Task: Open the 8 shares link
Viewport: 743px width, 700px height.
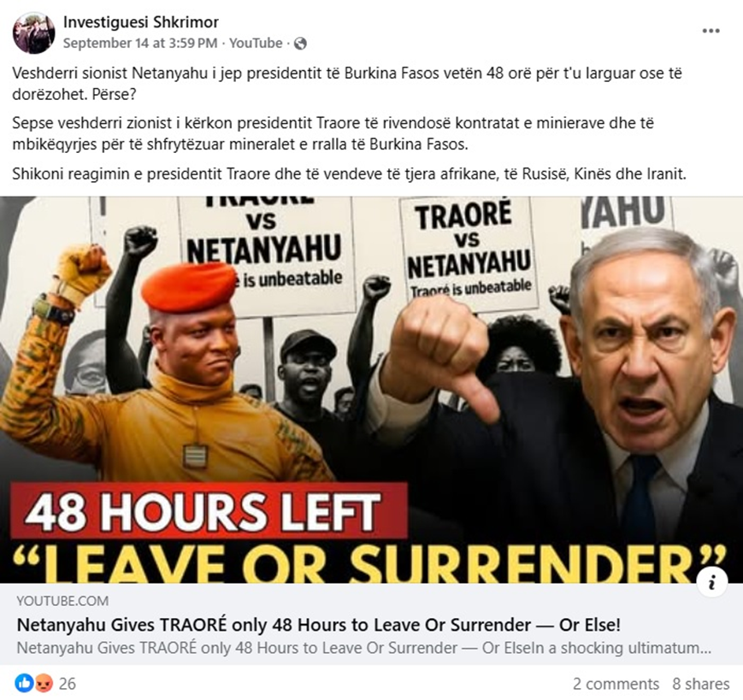Action: [x=701, y=684]
